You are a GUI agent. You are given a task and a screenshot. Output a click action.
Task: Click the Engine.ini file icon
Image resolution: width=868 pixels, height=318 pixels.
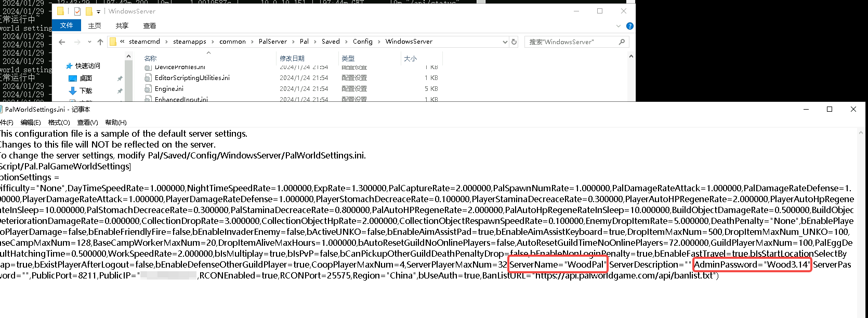coord(148,89)
